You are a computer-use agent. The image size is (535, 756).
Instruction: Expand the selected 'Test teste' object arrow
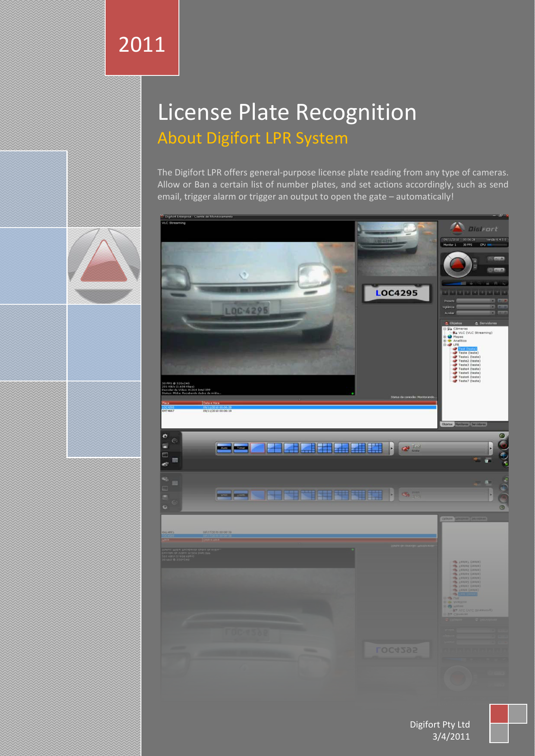click(491, 449)
